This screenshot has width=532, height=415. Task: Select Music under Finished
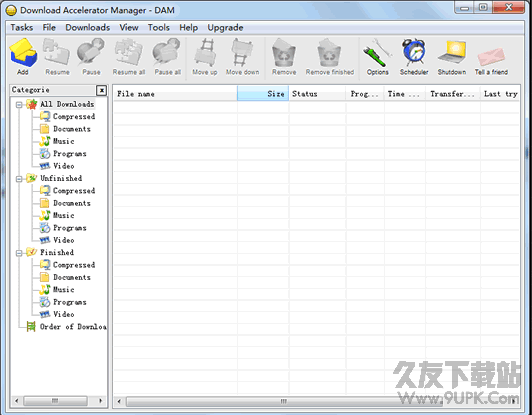click(63, 289)
